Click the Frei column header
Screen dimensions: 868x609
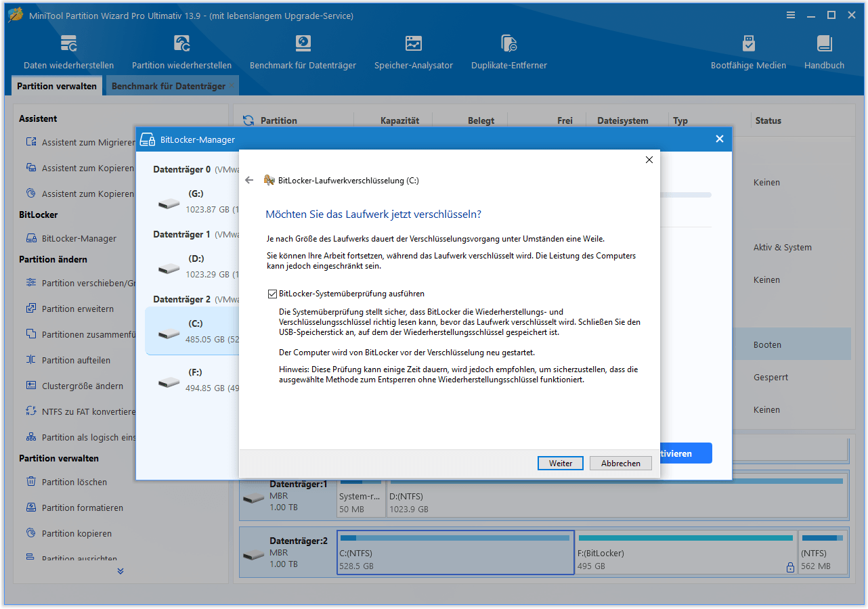pyautogui.click(x=565, y=120)
